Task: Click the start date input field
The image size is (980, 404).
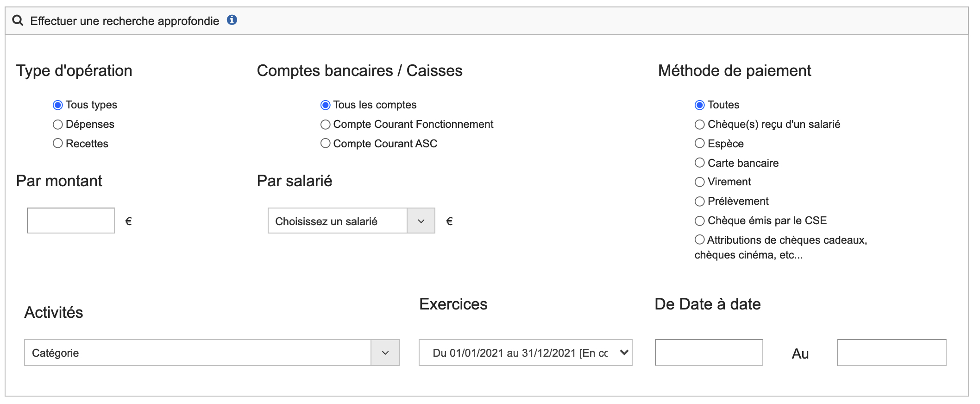Action: [709, 353]
